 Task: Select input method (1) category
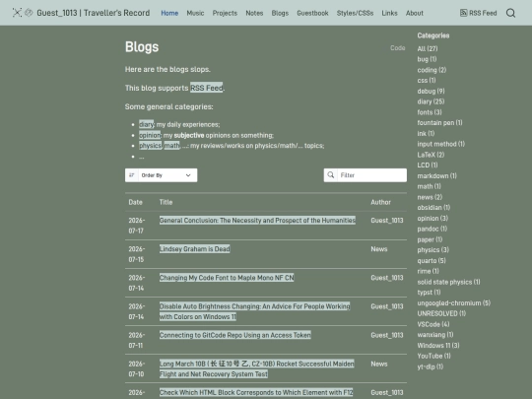coord(441,144)
